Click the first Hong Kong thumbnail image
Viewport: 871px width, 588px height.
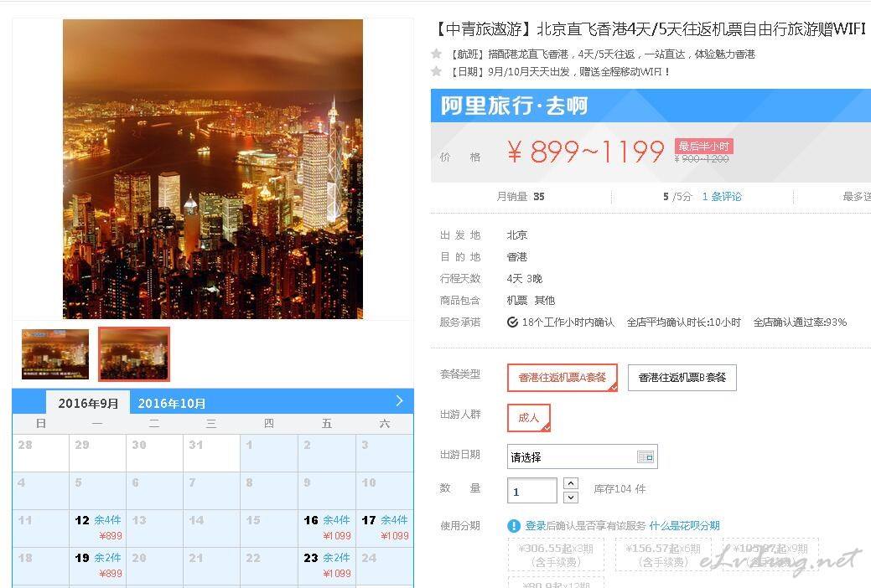pyautogui.click(x=55, y=354)
